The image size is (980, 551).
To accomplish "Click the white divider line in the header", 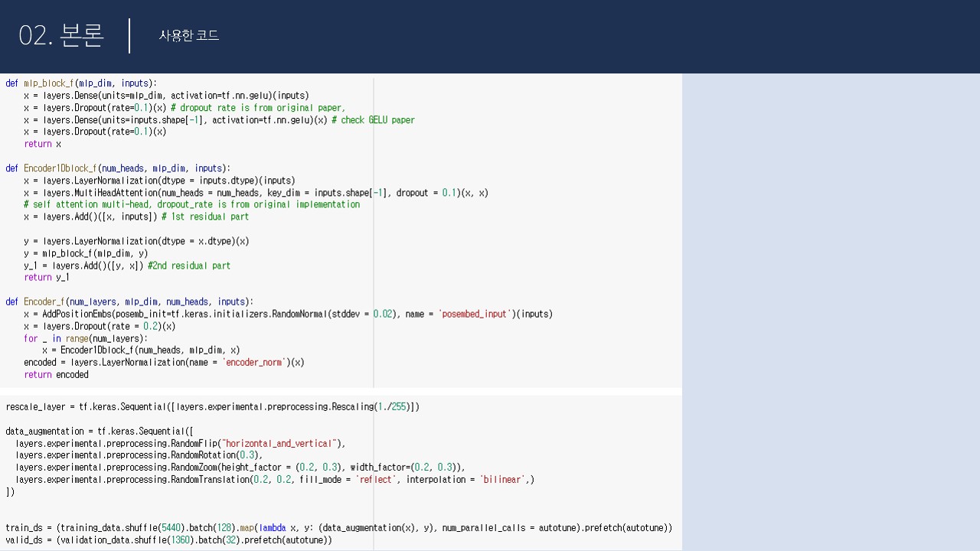I will coord(129,36).
